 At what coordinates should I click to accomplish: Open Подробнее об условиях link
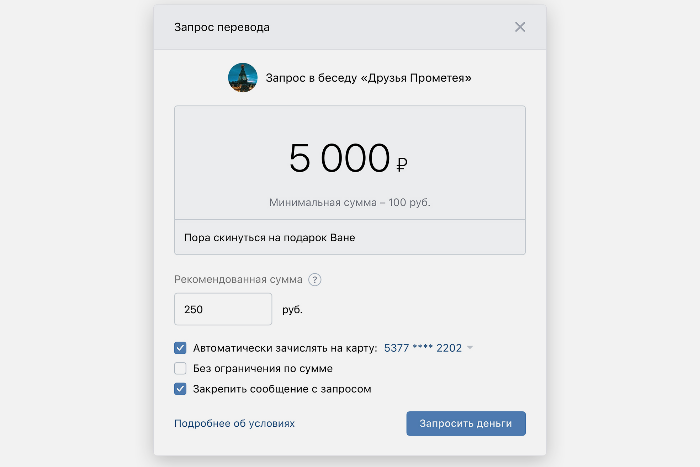coord(235,423)
